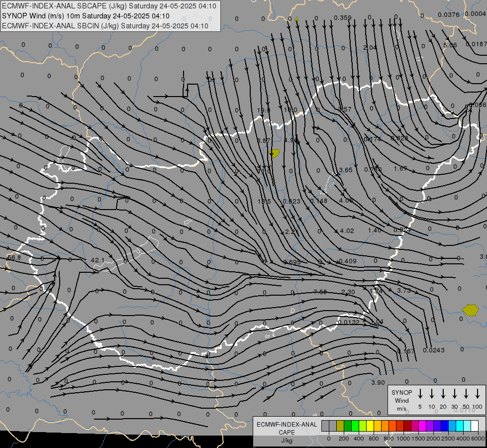487x448 pixels.
Task: Click the olive CAPE patch near 3.87 value
Action: (274, 153)
